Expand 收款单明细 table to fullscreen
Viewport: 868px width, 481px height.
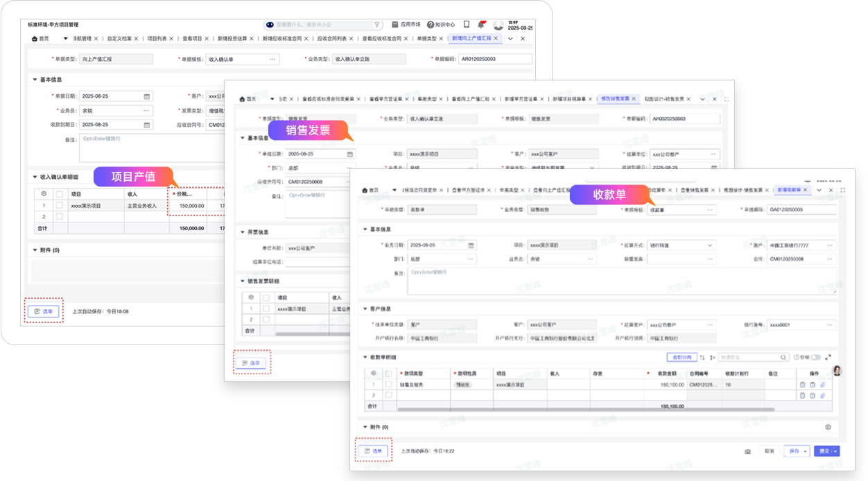pyautogui.click(x=828, y=358)
